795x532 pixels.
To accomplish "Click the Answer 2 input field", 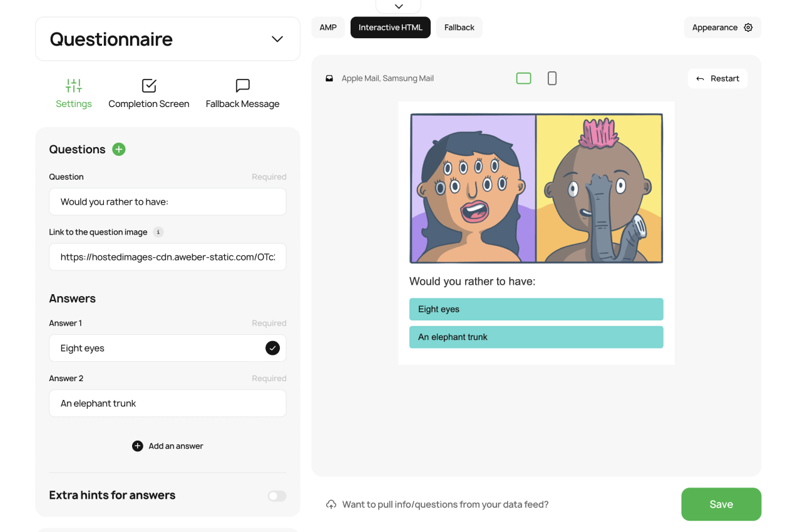I will pos(168,404).
